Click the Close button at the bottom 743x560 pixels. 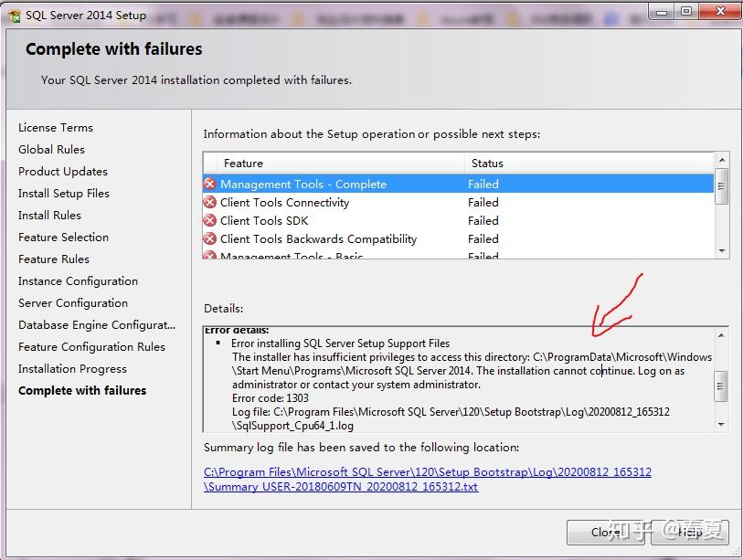(x=605, y=533)
